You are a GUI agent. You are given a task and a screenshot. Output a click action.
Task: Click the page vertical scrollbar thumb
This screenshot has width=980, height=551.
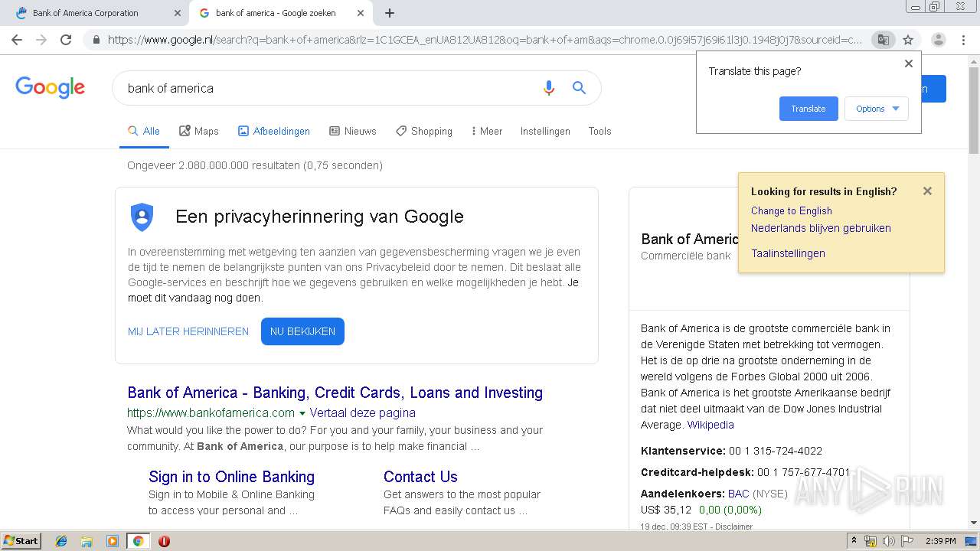tap(973, 109)
